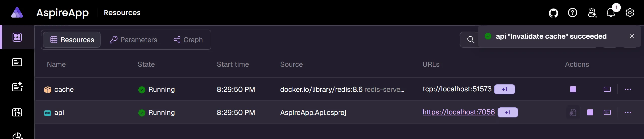Select Resources page in sidebar
The image size is (644, 139).
click(17, 37)
